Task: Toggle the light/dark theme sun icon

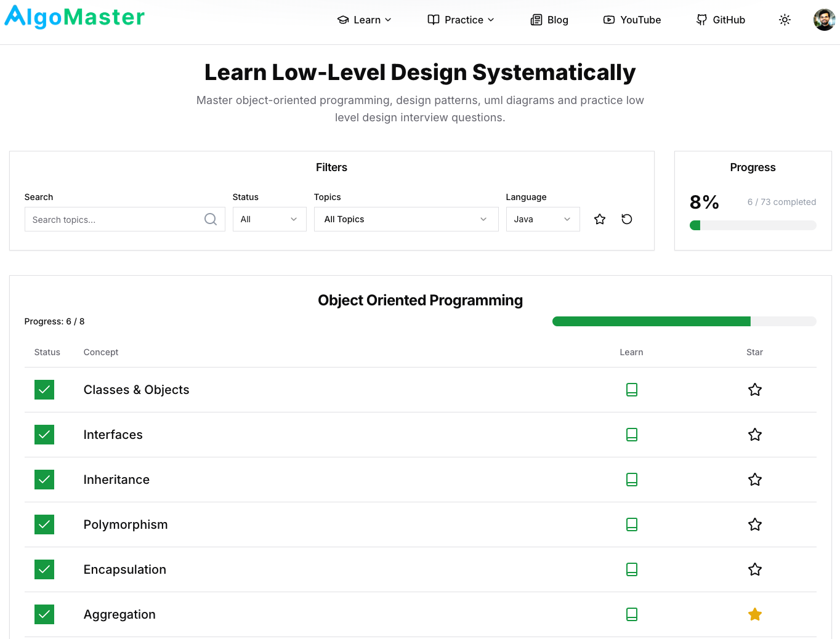Action: pyautogui.click(x=785, y=20)
